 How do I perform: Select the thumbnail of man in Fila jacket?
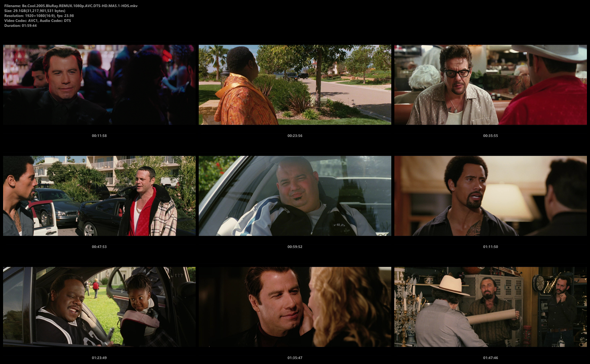pyautogui.click(x=295, y=196)
